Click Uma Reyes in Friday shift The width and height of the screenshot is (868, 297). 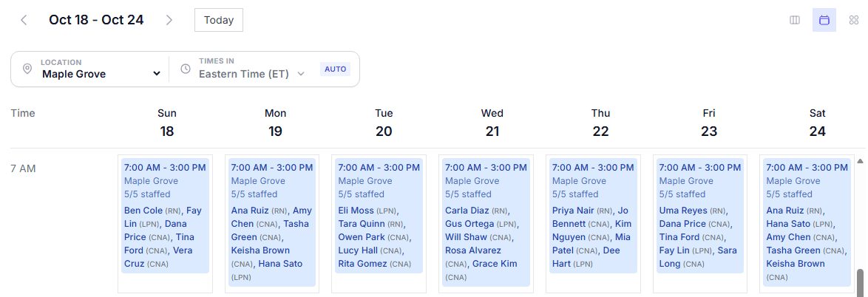(683, 210)
